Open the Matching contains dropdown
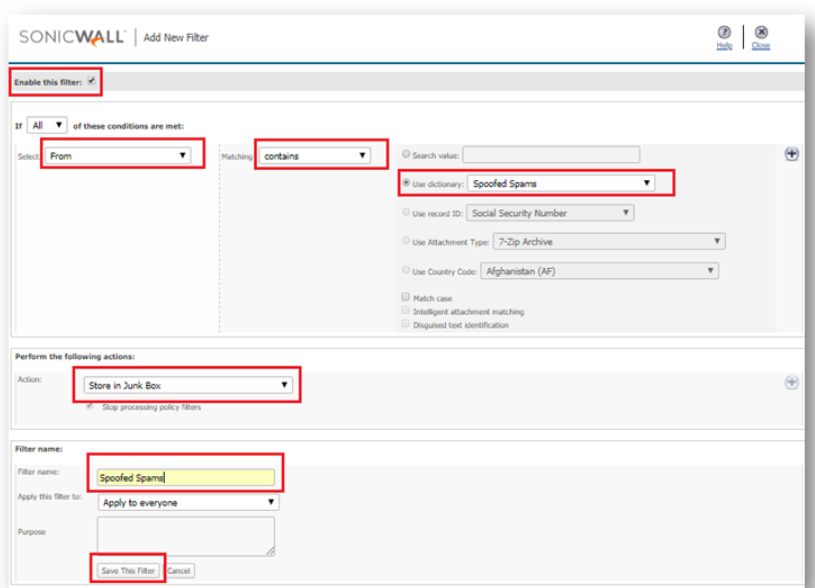The height and width of the screenshot is (588, 815). click(x=314, y=156)
